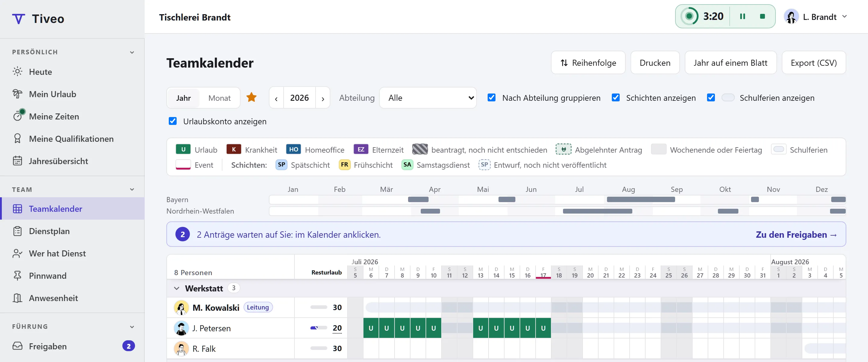This screenshot has height=362, width=868.
Task: Toggle Schichten anzeigen checkbox
Action: pyautogui.click(x=616, y=97)
